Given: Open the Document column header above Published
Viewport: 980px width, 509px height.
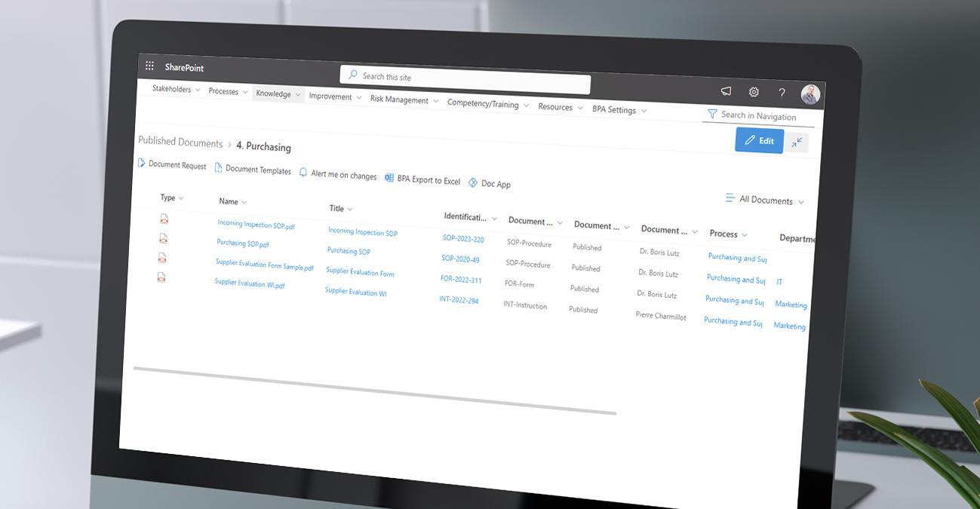Looking at the screenshot, I should [x=602, y=225].
